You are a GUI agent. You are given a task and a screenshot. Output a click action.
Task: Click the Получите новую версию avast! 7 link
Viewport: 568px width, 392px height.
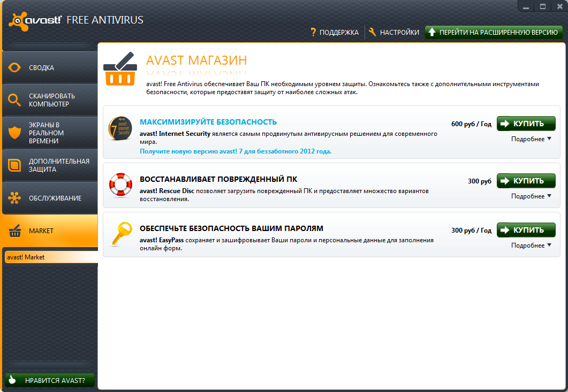pyautogui.click(x=236, y=151)
